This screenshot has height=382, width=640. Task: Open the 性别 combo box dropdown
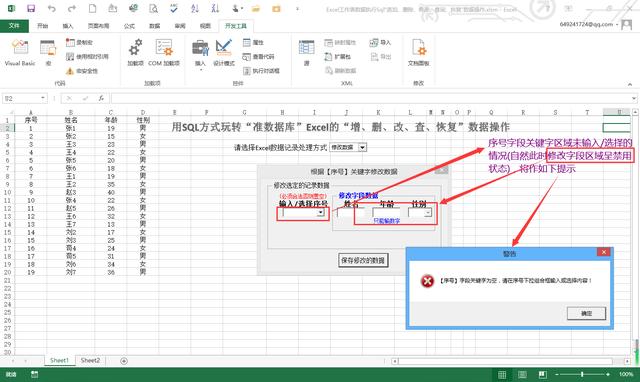tap(427, 213)
